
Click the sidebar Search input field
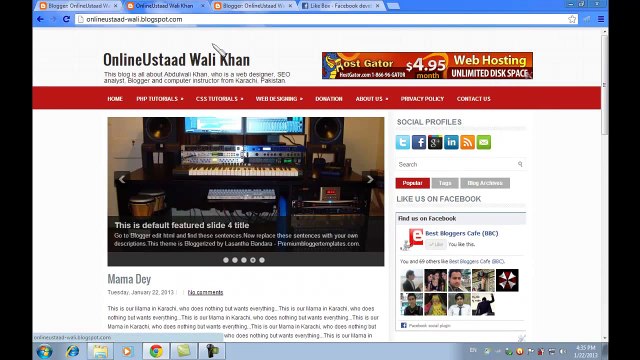point(456,164)
